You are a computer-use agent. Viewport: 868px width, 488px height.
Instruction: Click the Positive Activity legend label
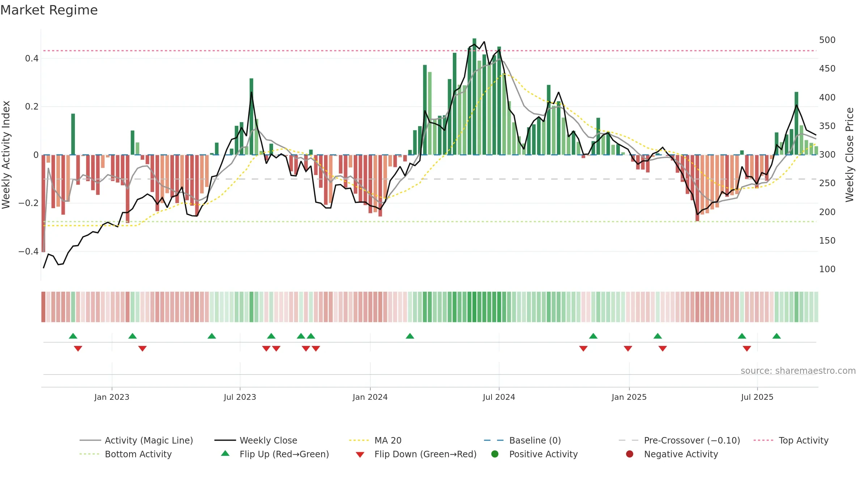click(544, 454)
